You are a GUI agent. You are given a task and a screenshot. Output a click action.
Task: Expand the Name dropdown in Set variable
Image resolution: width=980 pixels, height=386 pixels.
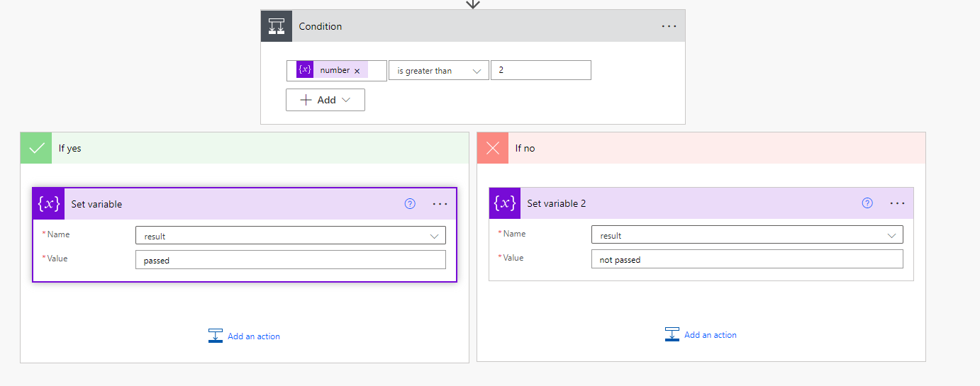(x=434, y=236)
